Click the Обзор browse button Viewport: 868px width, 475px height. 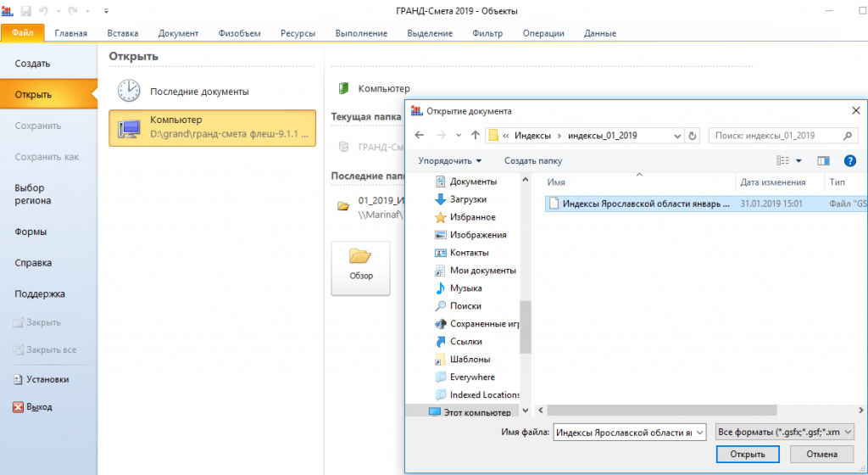(x=360, y=268)
